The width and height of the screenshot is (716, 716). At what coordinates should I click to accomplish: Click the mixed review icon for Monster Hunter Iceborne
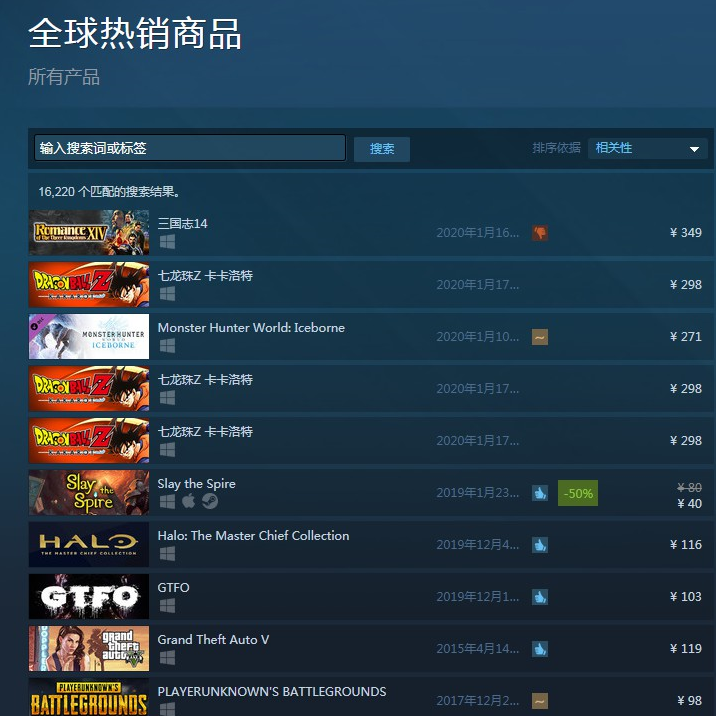[x=539, y=337]
